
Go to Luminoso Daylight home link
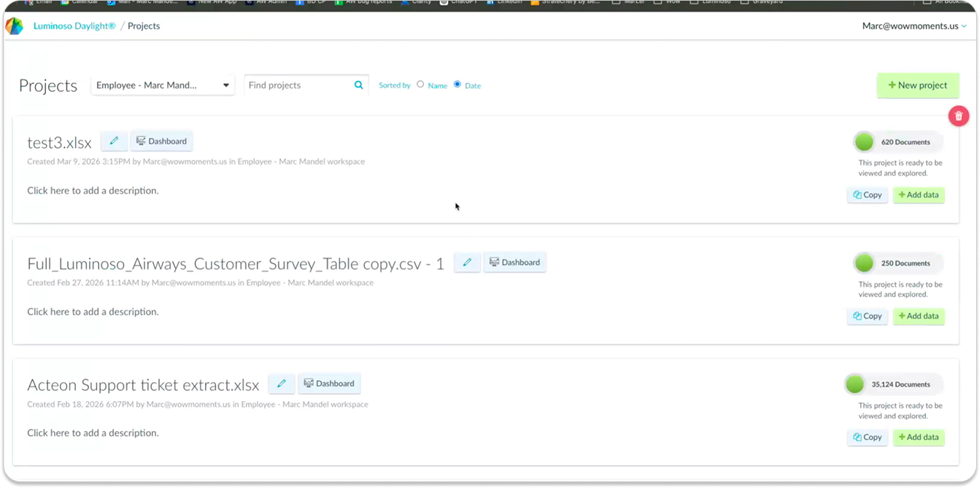74,26
